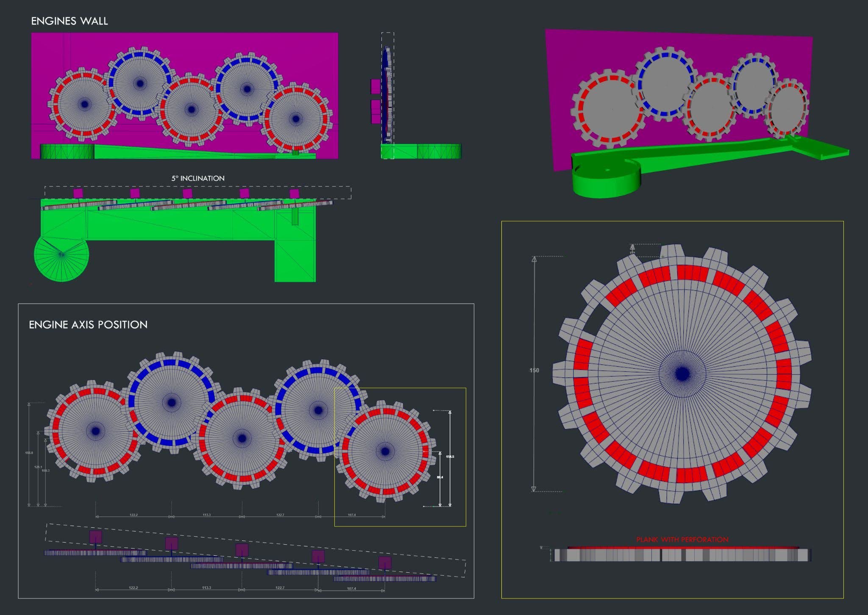
Task: Click the hub of the red gear inside the yellow box
Action: (385, 452)
